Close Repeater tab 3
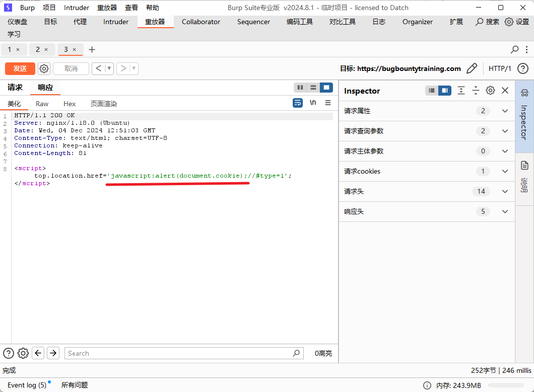The image size is (534, 392). pos(74,50)
